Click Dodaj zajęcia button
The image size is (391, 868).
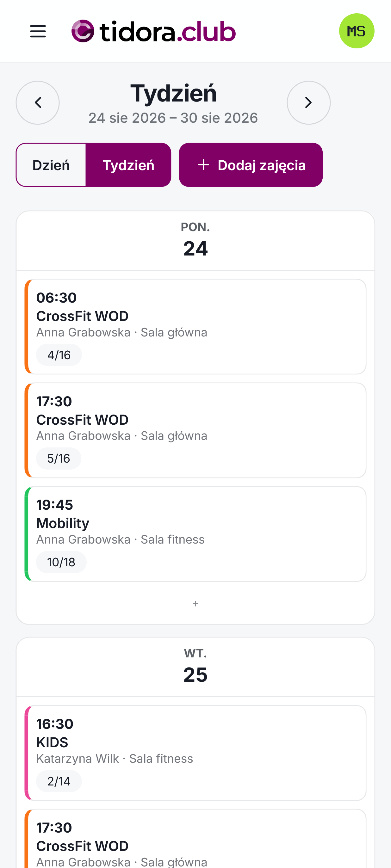pos(251,165)
